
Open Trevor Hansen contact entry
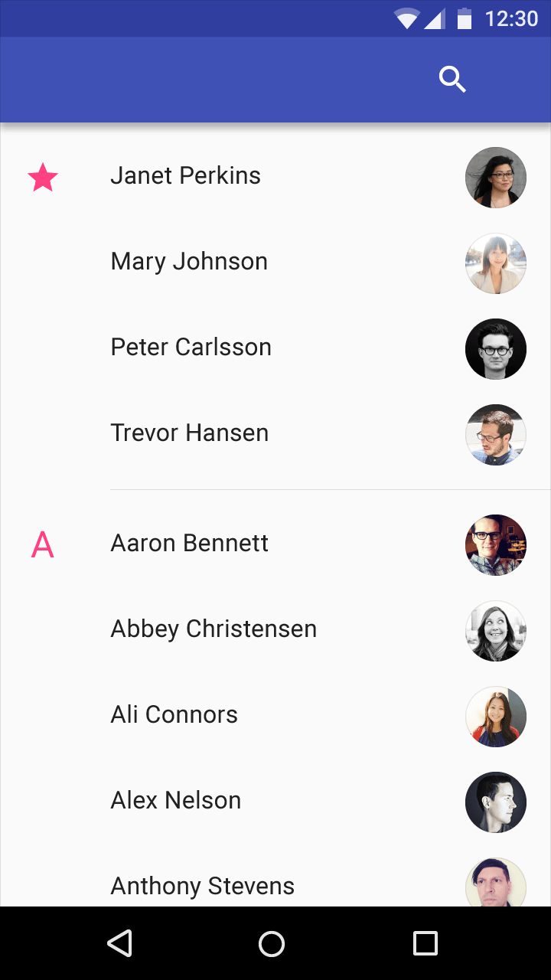click(275, 435)
